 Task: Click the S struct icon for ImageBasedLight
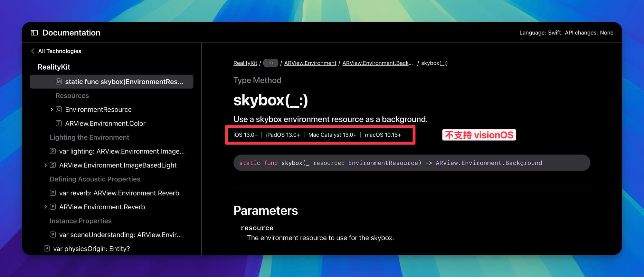pyautogui.click(x=53, y=165)
